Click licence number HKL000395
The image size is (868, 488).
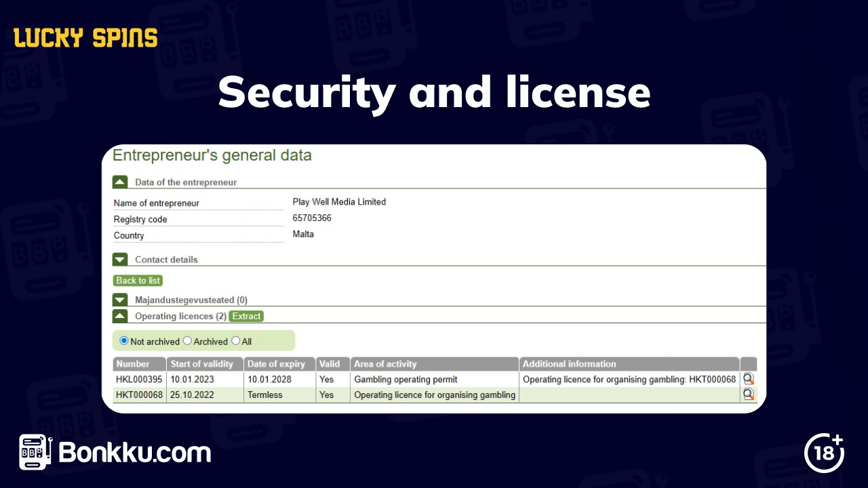[139, 380]
